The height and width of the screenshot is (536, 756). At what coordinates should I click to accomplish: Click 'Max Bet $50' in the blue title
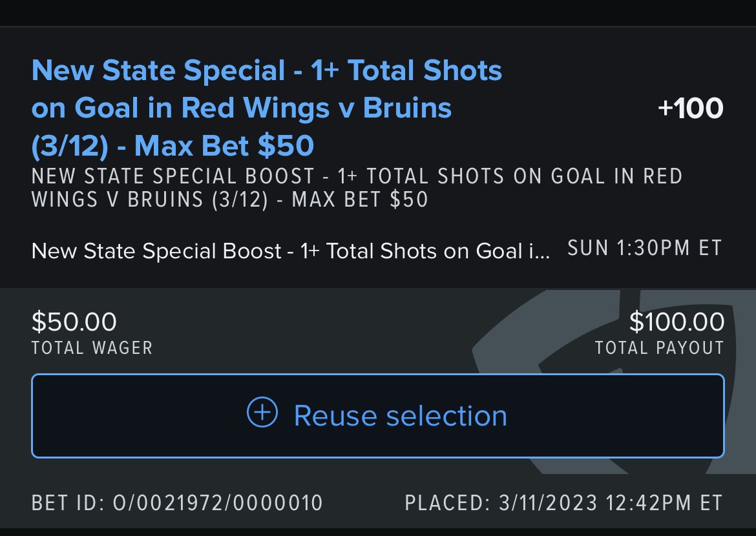[x=224, y=147]
